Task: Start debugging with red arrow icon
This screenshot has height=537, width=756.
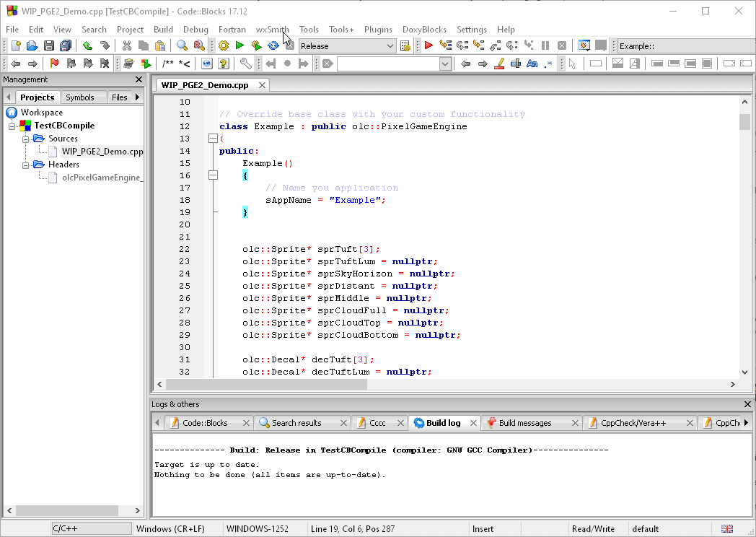Action: pos(428,45)
